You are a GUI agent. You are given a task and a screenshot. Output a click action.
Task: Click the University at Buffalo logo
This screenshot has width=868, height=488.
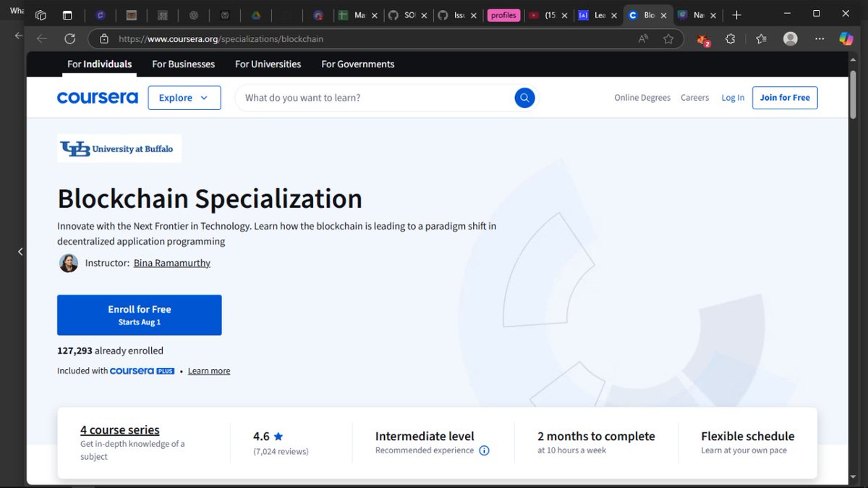pos(119,148)
